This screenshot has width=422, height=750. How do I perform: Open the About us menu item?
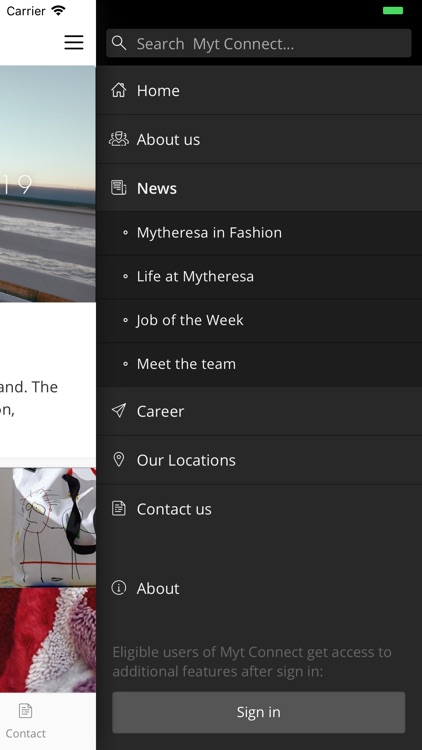tap(259, 139)
